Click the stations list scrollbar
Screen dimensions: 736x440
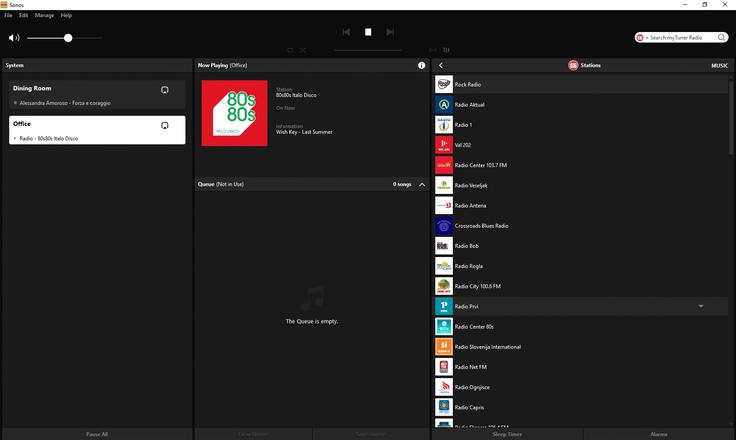(731, 117)
